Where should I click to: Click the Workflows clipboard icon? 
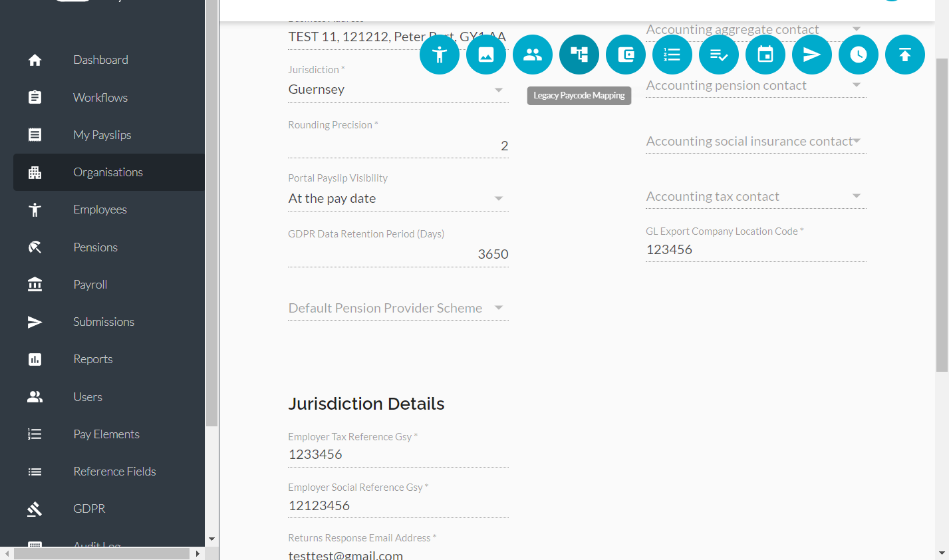[x=35, y=97]
